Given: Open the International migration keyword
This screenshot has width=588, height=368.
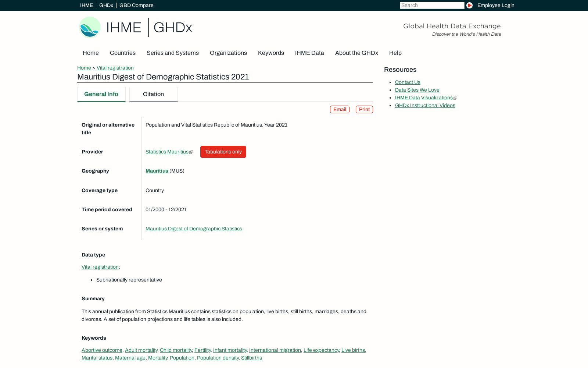Looking at the screenshot, I should 275,350.
